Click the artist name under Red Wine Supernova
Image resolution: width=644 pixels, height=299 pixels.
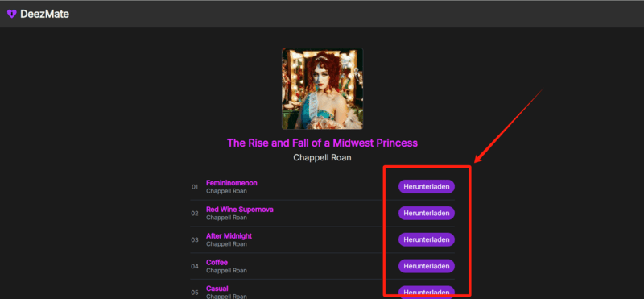coord(226,218)
